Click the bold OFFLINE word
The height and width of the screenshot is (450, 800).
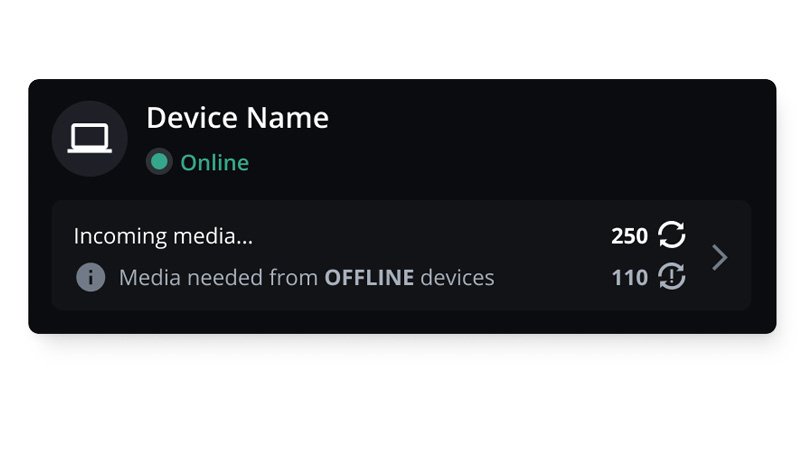[369, 278]
